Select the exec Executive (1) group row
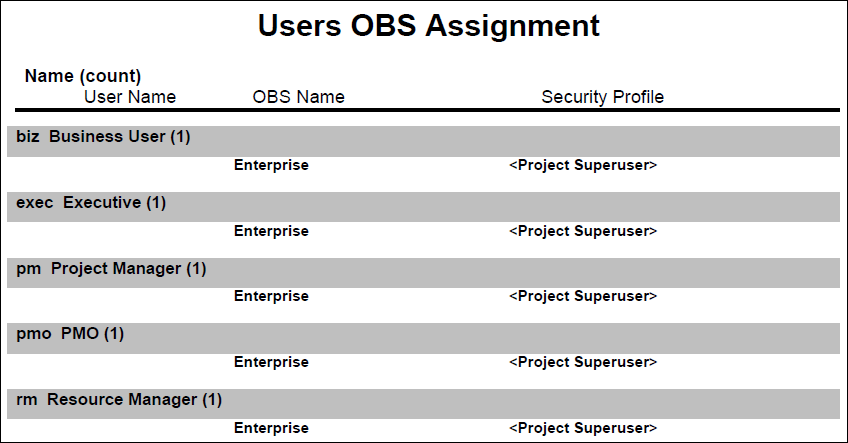The image size is (848, 443). coord(423,207)
